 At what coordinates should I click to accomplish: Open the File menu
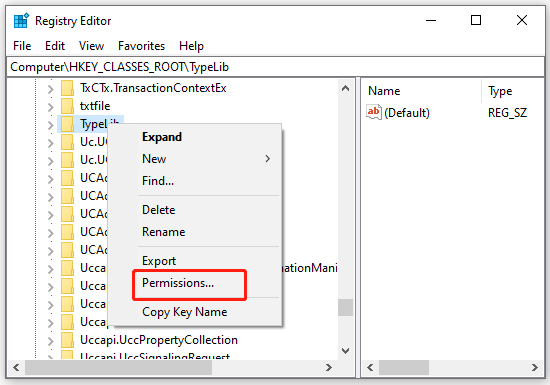[x=22, y=46]
